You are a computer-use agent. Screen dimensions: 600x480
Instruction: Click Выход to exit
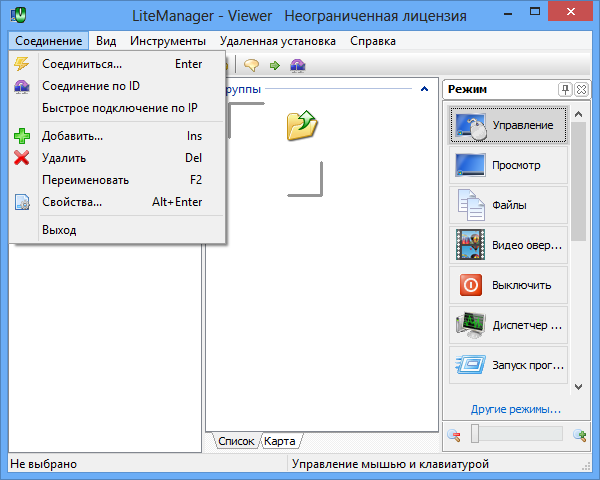point(117,230)
